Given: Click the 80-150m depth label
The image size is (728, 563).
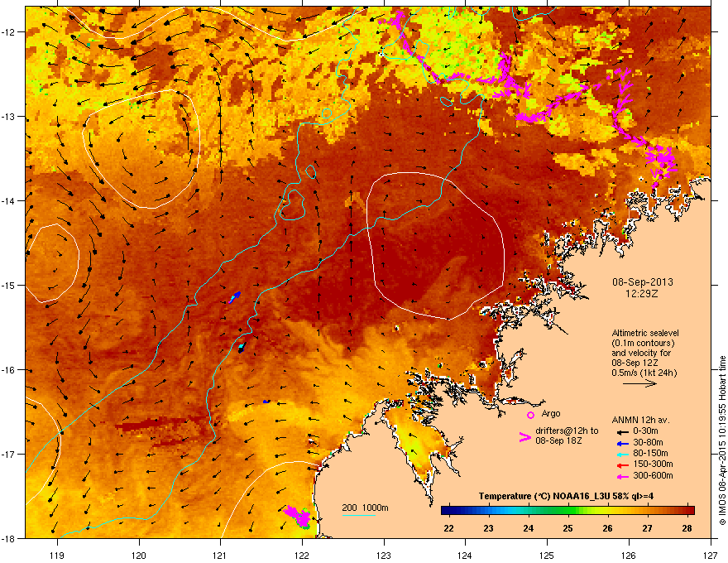Looking at the screenshot, I should (x=650, y=454).
